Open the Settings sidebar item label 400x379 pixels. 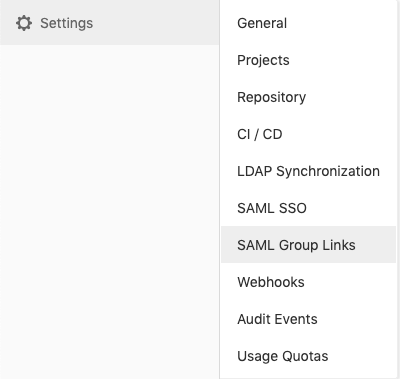[x=66, y=23]
